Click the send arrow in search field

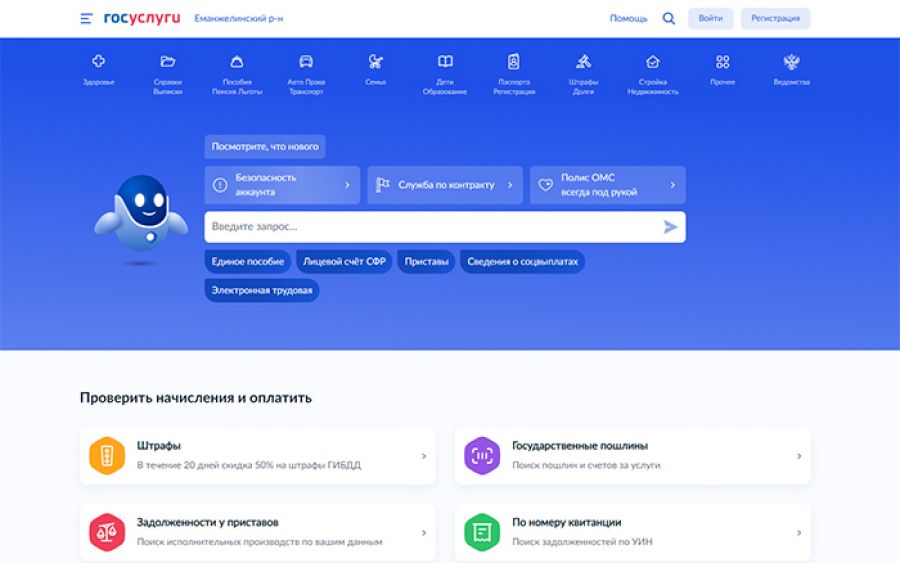[670, 227]
